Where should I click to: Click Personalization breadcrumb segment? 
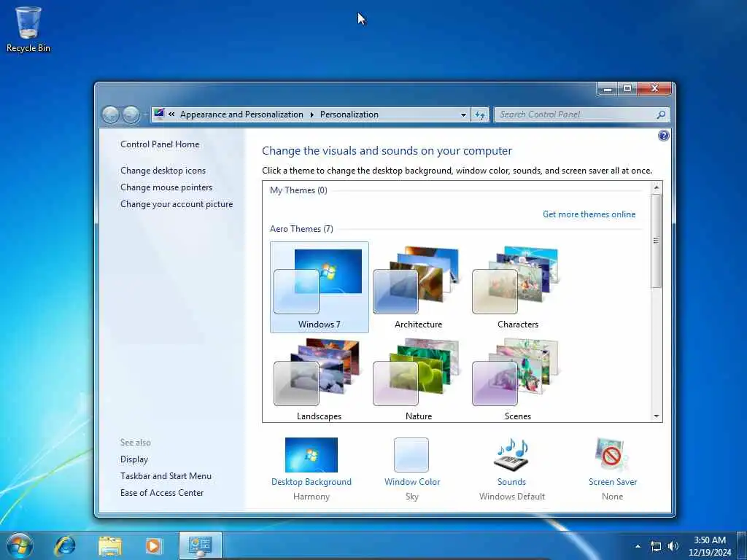[349, 114]
